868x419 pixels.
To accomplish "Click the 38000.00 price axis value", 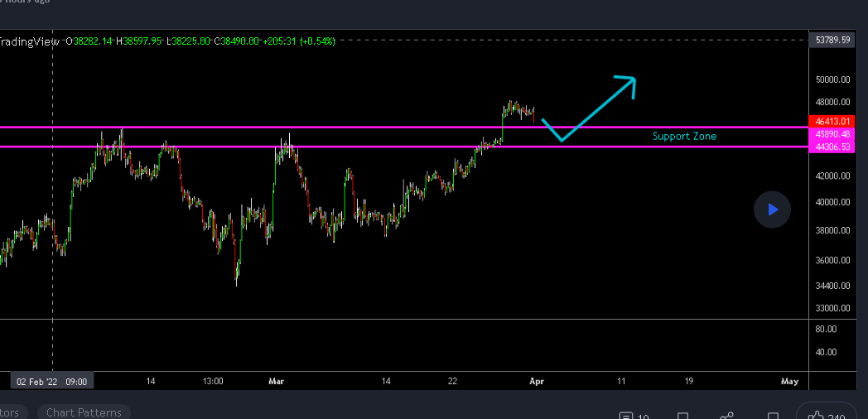I will coord(832,230).
